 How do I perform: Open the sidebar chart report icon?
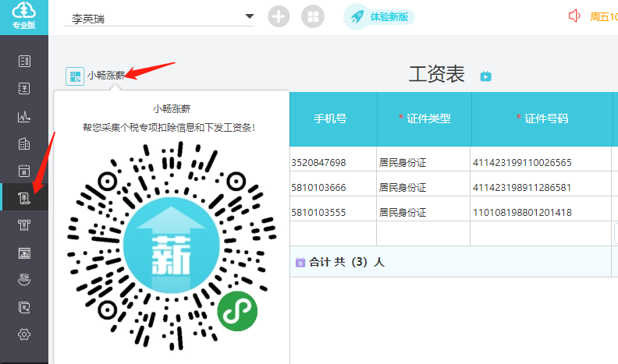(24, 116)
